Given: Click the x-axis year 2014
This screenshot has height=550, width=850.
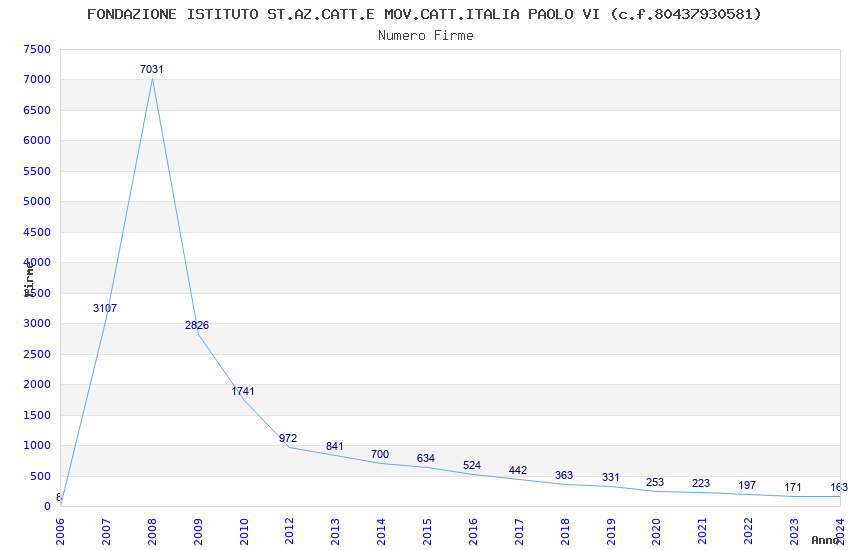Looking at the screenshot, I should [381, 531].
